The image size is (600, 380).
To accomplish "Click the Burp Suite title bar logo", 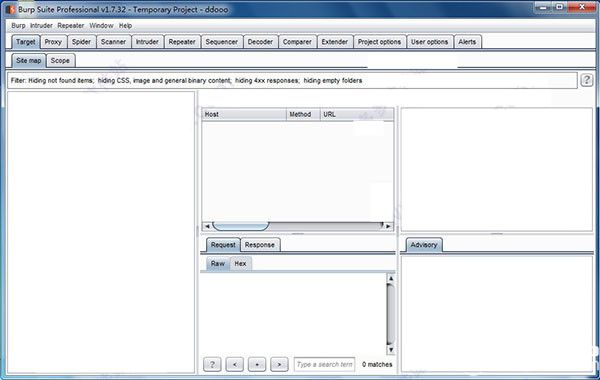I will pos(10,9).
